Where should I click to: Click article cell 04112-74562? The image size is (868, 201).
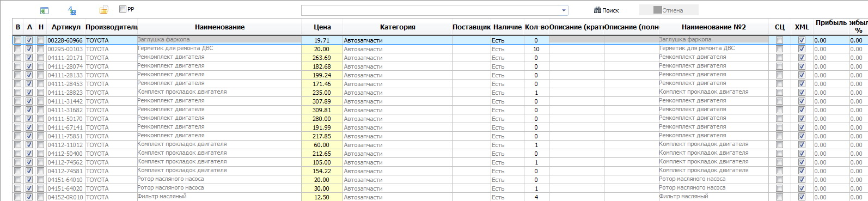[65, 162]
